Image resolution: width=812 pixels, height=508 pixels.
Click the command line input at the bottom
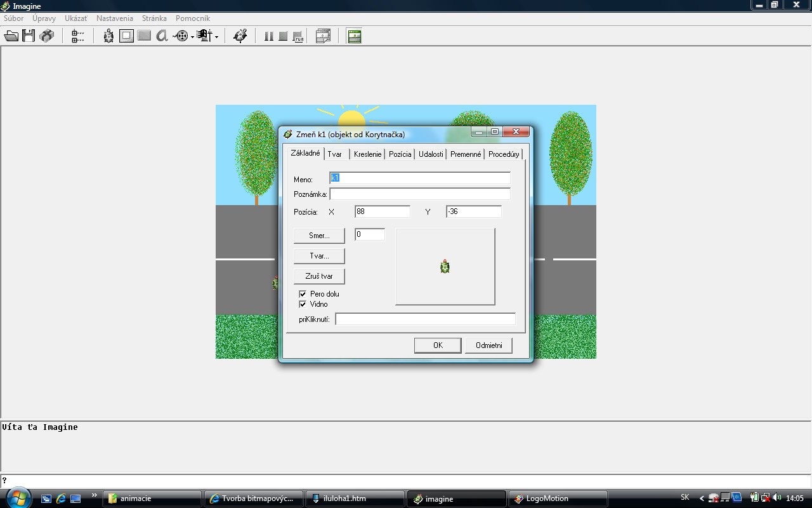[406, 481]
